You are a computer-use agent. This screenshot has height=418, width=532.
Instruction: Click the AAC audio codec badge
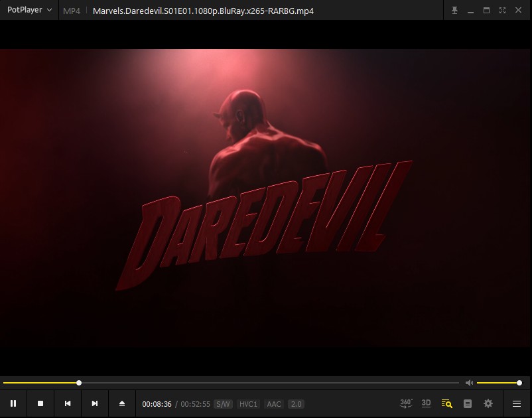click(x=274, y=404)
